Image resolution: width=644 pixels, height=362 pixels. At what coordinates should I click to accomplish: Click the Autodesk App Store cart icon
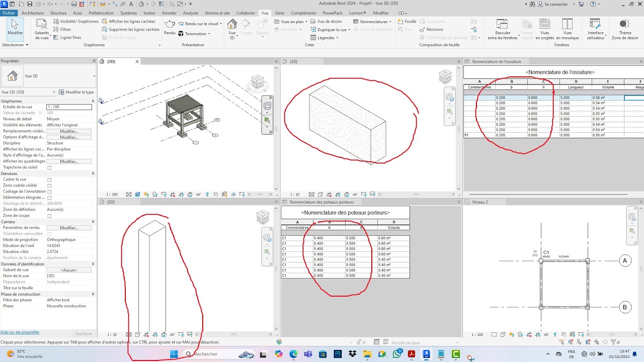[x=582, y=4]
